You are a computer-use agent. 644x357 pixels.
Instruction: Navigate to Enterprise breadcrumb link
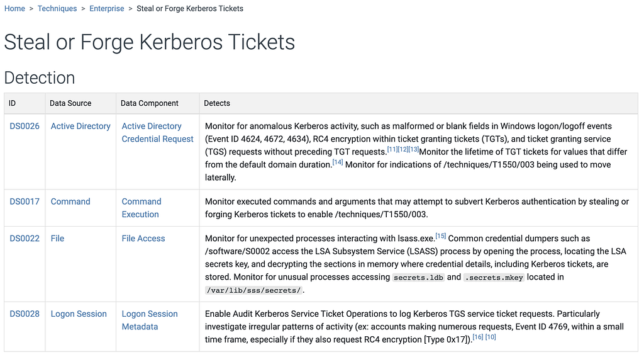[x=107, y=9]
